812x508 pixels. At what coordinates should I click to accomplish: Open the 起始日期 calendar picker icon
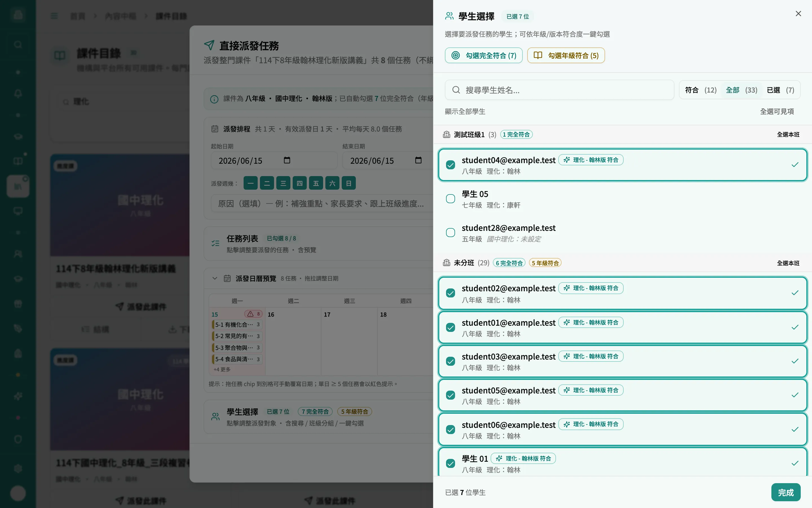[286, 160]
